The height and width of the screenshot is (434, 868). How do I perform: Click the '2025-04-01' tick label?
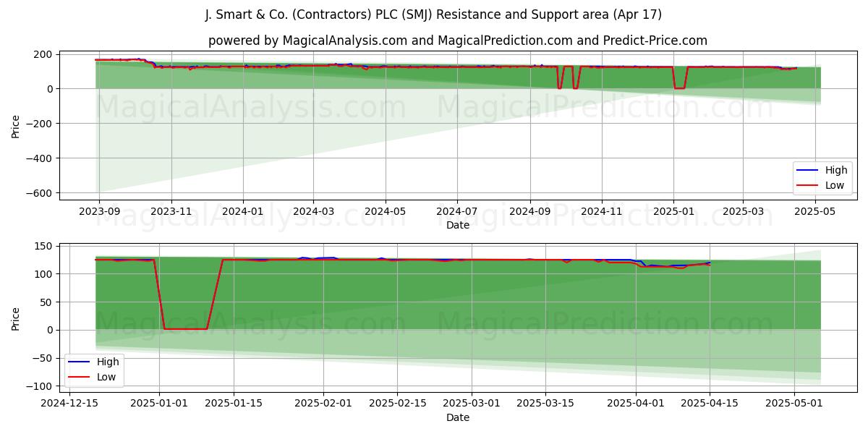point(635,402)
